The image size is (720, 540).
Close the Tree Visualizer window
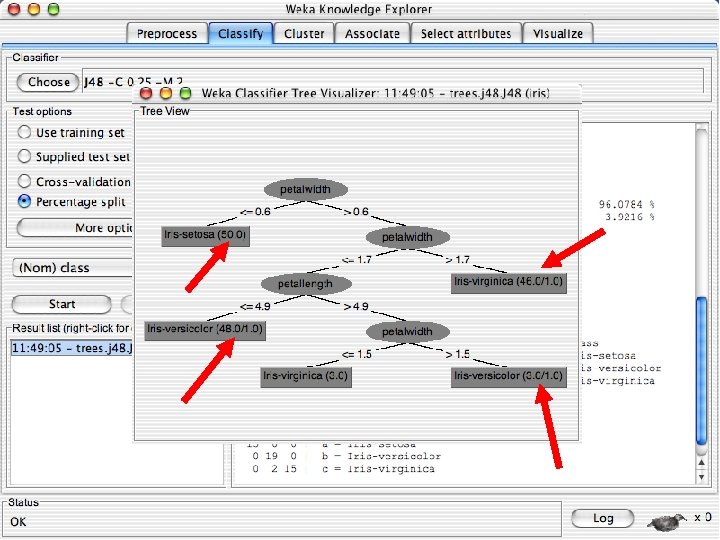coord(146,93)
